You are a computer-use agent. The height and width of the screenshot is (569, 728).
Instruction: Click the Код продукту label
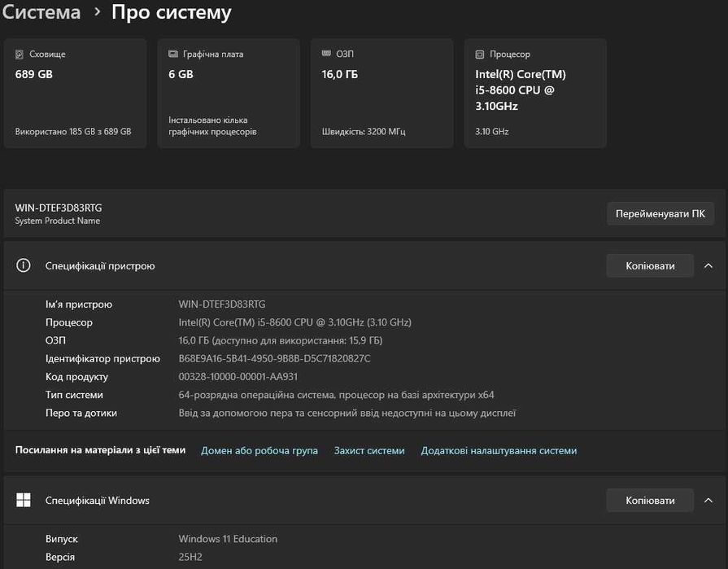(x=76, y=377)
